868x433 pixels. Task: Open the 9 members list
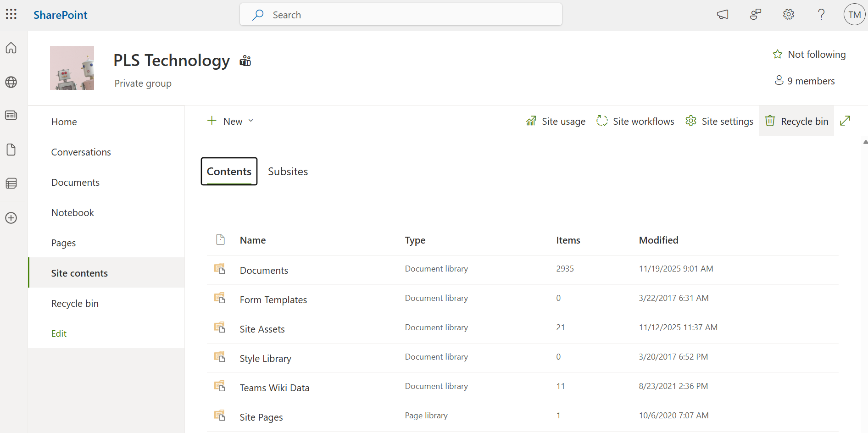coord(805,81)
